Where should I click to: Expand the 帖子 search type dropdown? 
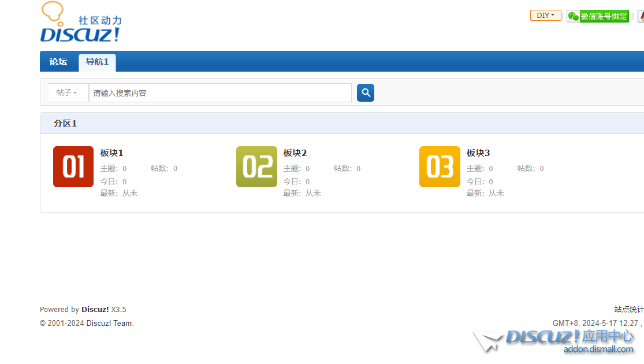[67, 93]
